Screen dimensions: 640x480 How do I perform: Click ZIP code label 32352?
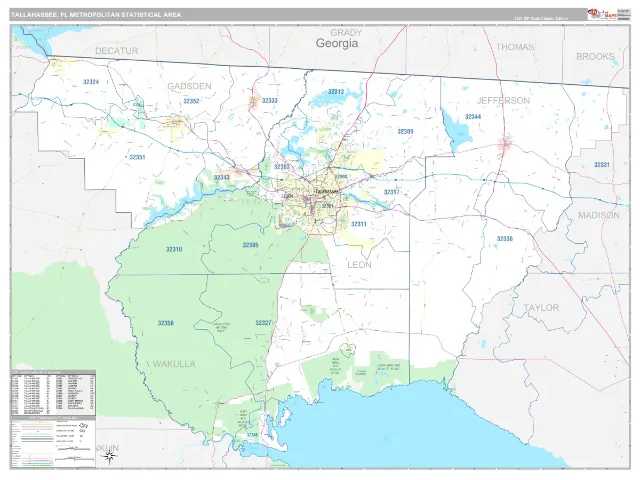click(x=191, y=101)
